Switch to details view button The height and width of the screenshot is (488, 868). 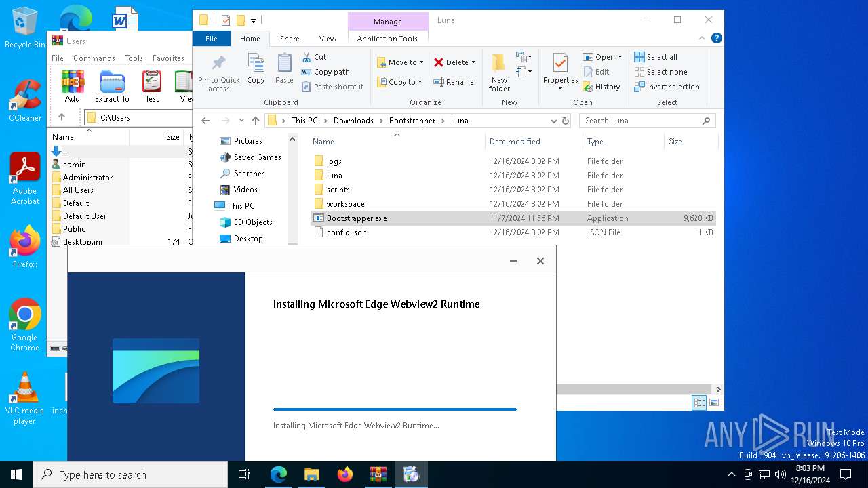[699, 403]
